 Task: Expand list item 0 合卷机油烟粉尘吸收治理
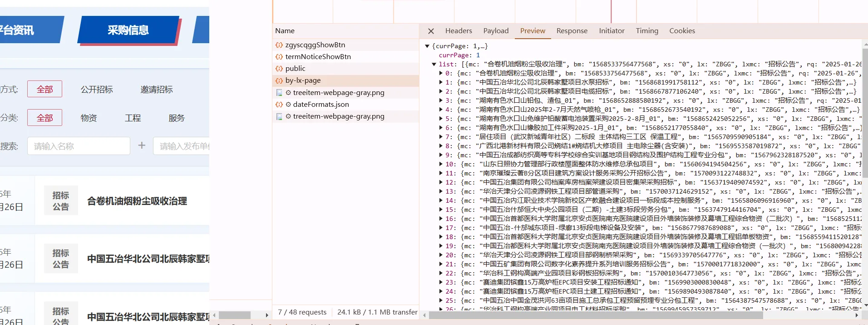pos(441,73)
